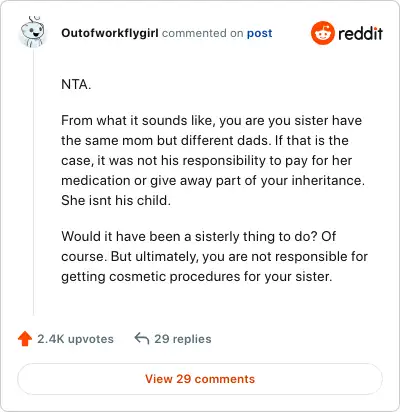Open the Outofworkflygirl username link
Screen dimensions: 400x412
[x=110, y=33]
